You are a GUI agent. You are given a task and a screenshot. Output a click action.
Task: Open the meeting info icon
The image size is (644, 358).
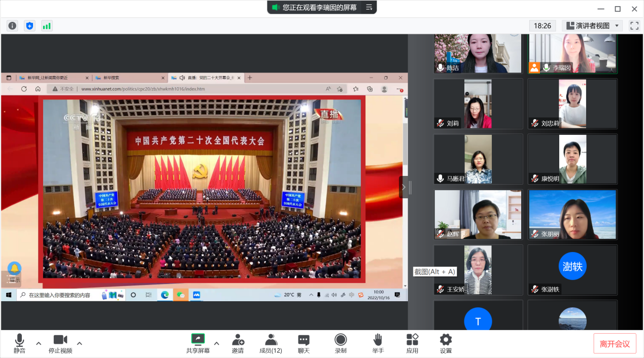(x=12, y=26)
